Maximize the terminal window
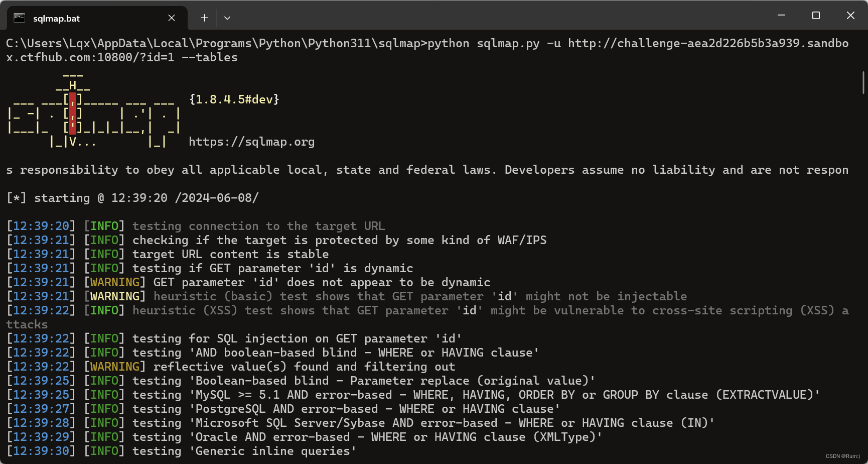 (x=816, y=16)
